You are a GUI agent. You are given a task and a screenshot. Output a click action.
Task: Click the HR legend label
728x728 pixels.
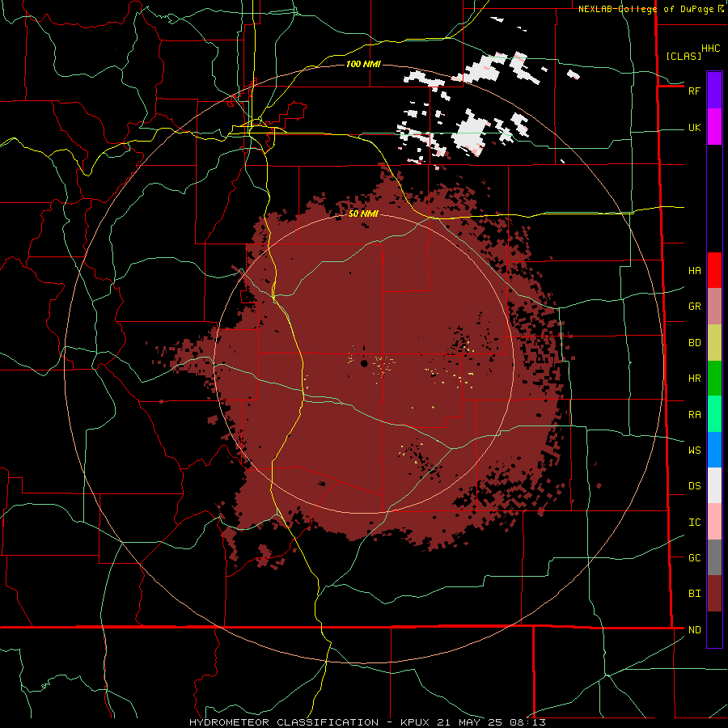tap(694, 379)
